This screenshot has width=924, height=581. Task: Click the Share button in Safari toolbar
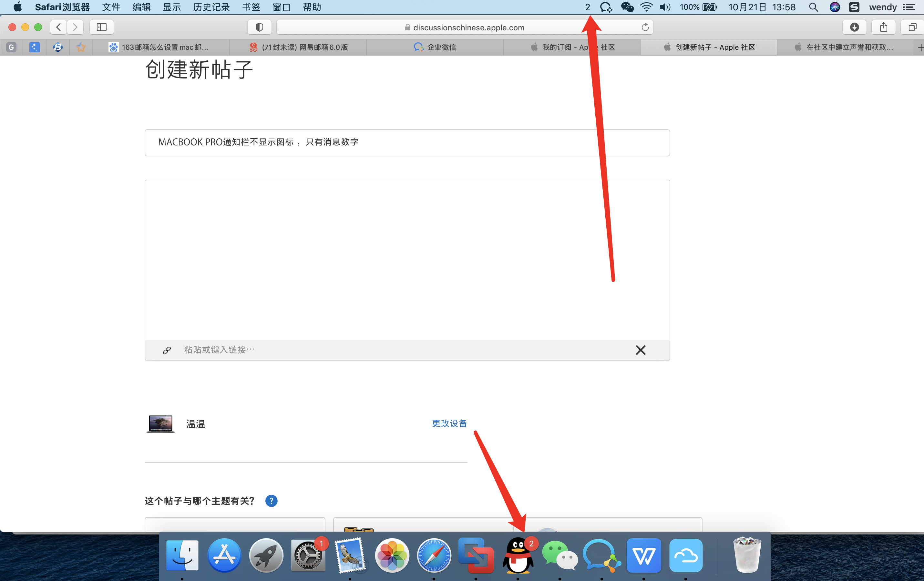tap(883, 27)
